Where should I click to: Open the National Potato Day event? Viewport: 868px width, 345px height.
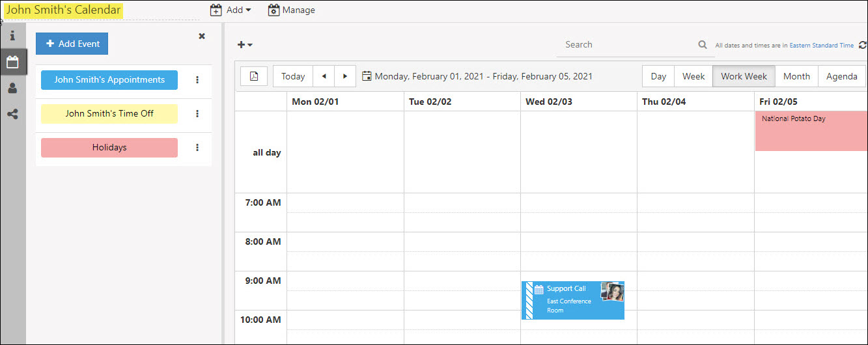pyautogui.click(x=811, y=131)
